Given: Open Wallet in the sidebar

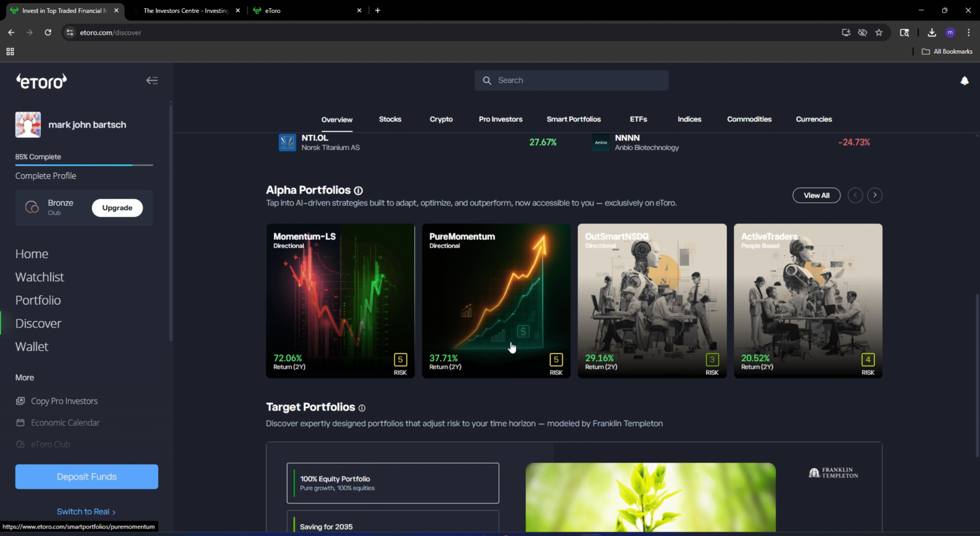Looking at the screenshot, I should [x=32, y=346].
